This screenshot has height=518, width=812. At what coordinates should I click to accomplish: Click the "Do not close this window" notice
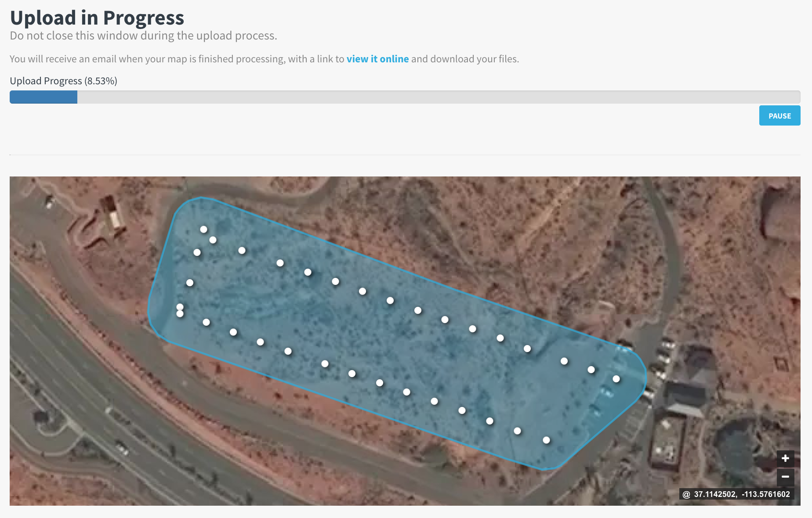143,36
